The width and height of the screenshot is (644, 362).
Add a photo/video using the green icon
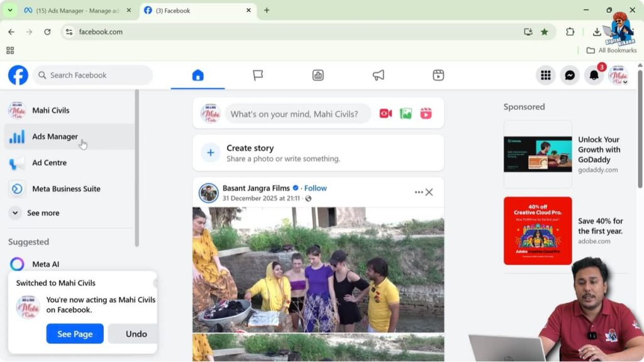pyautogui.click(x=406, y=113)
